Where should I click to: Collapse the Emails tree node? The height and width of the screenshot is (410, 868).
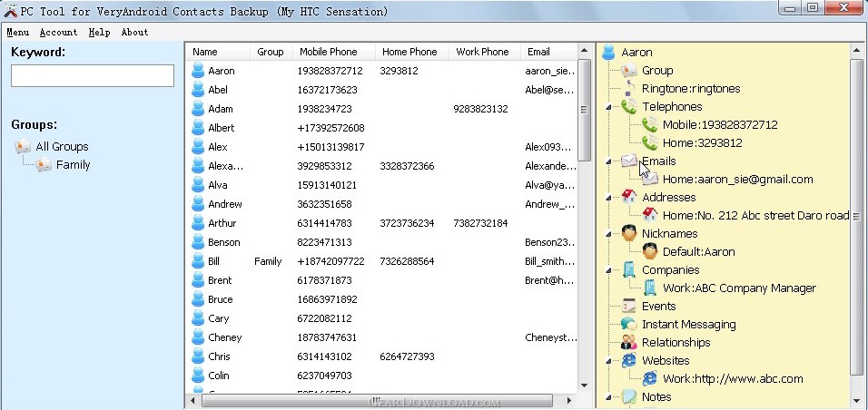[x=609, y=161]
